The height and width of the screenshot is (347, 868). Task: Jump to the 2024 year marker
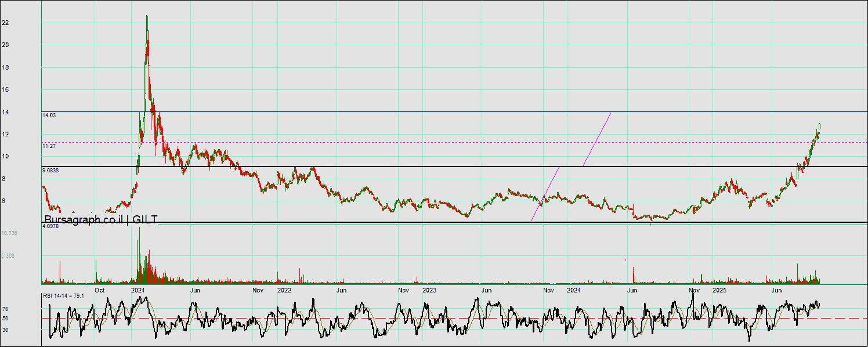(x=574, y=289)
